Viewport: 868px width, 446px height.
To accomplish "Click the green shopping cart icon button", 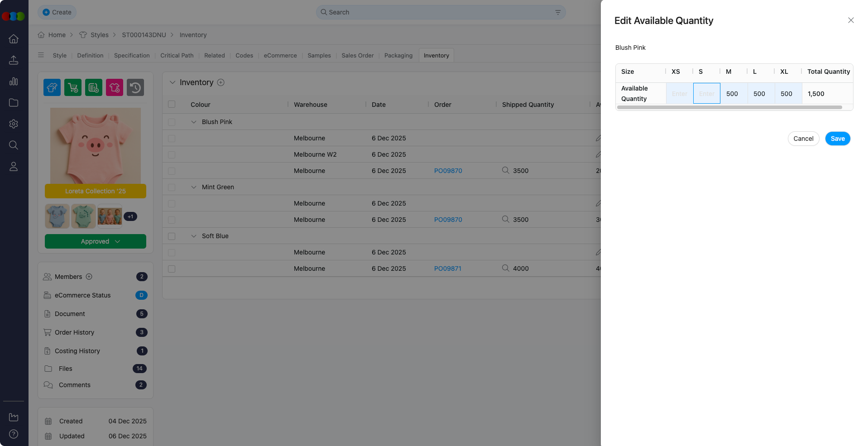I will (73, 87).
